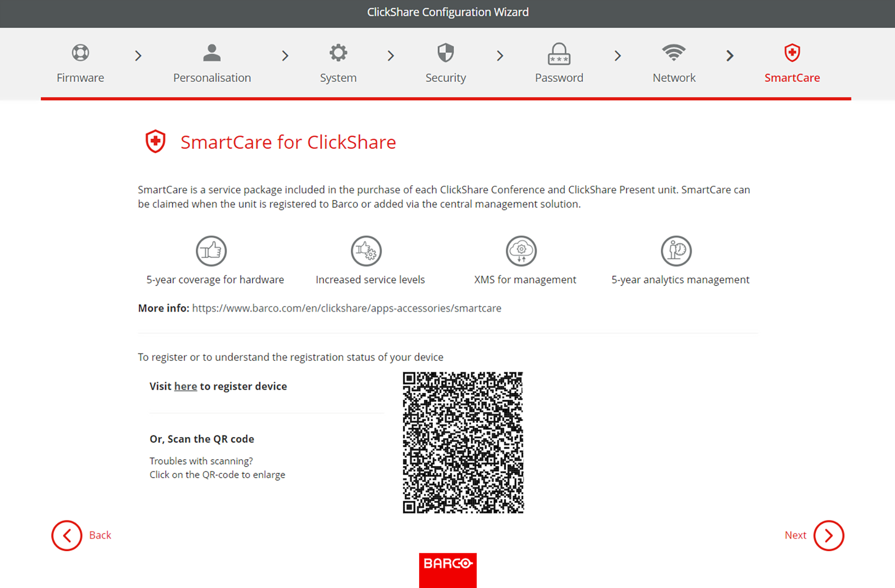
Task: Enlarge the QR code
Action: (463, 443)
